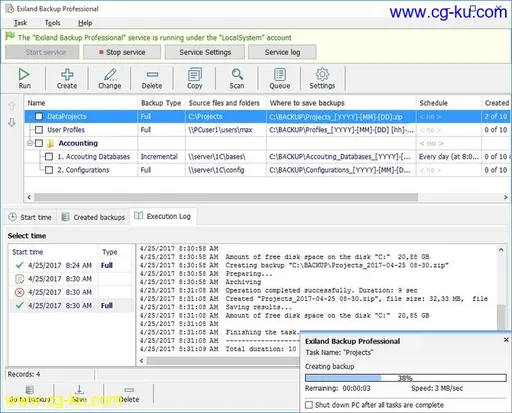
Task: Delete the selected task from toolbar
Action: (x=152, y=79)
